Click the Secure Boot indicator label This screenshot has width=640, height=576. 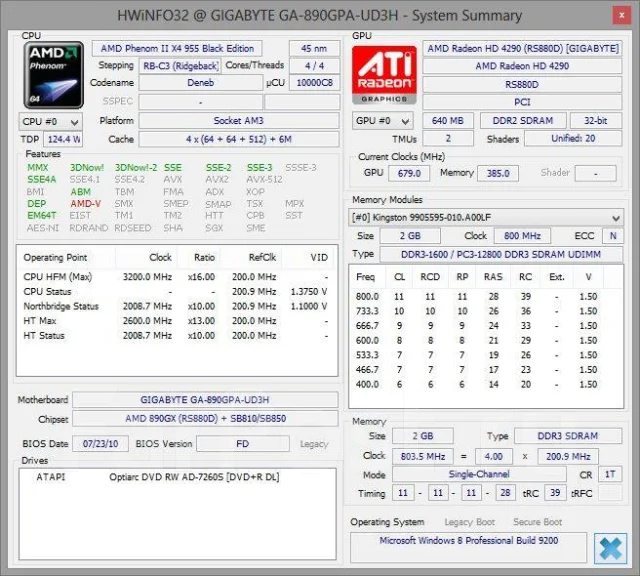(x=538, y=522)
